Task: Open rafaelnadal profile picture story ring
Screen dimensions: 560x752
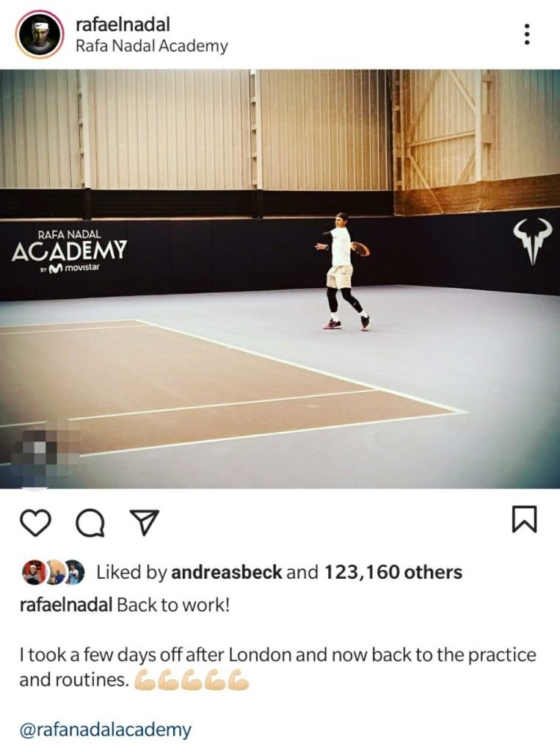Action: click(40, 35)
